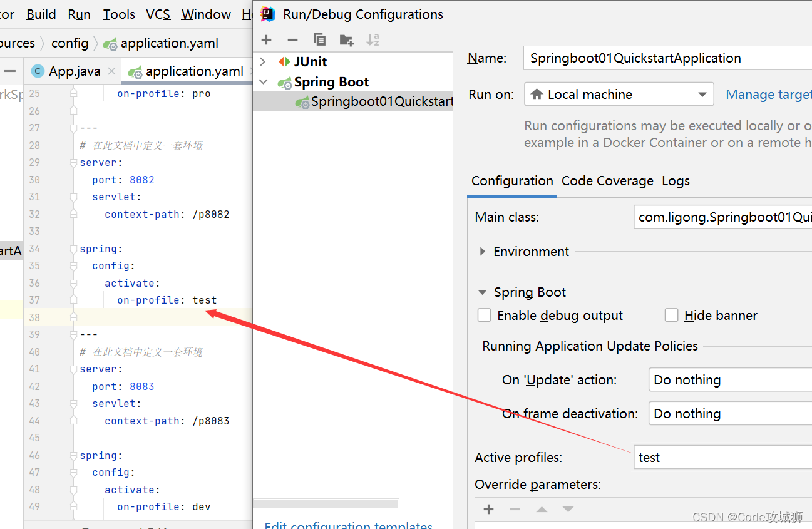Click 'context-path: /p8082' at line 32
This screenshot has width=812, height=529.
pyautogui.click(x=167, y=214)
